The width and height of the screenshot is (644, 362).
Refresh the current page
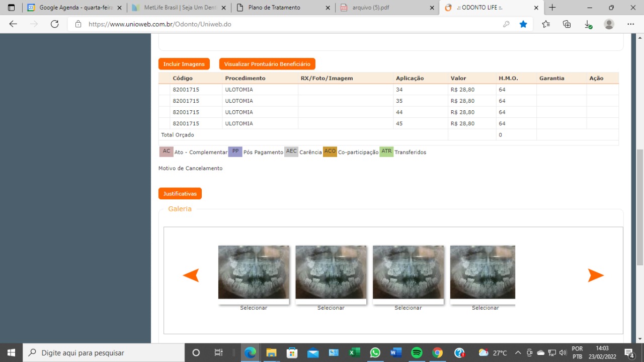(x=55, y=24)
